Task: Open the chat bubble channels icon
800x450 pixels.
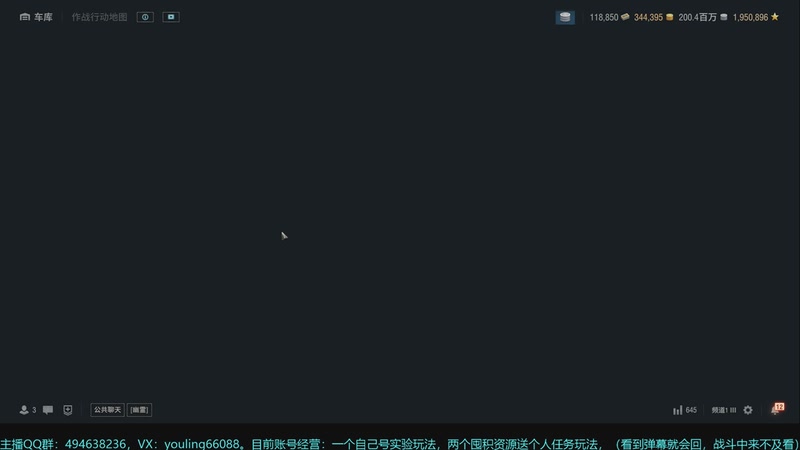Action: [48, 410]
